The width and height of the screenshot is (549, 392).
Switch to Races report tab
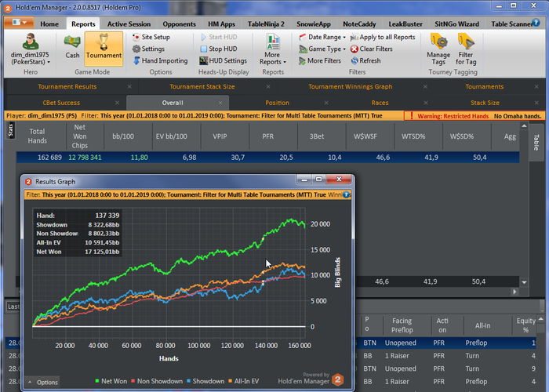380,103
